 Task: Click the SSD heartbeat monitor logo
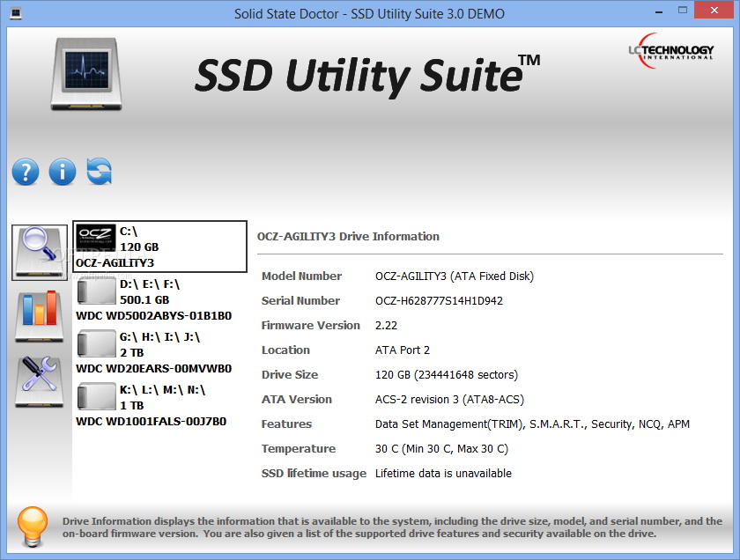point(86,74)
